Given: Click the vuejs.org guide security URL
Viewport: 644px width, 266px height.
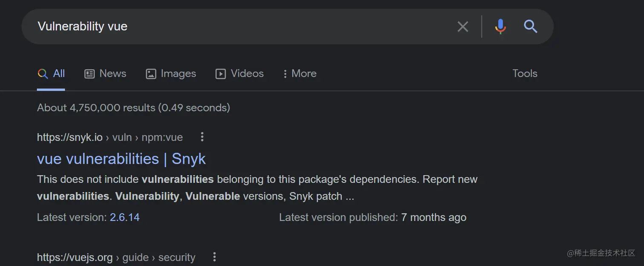Looking at the screenshot, I should click(x=116, y=257).
